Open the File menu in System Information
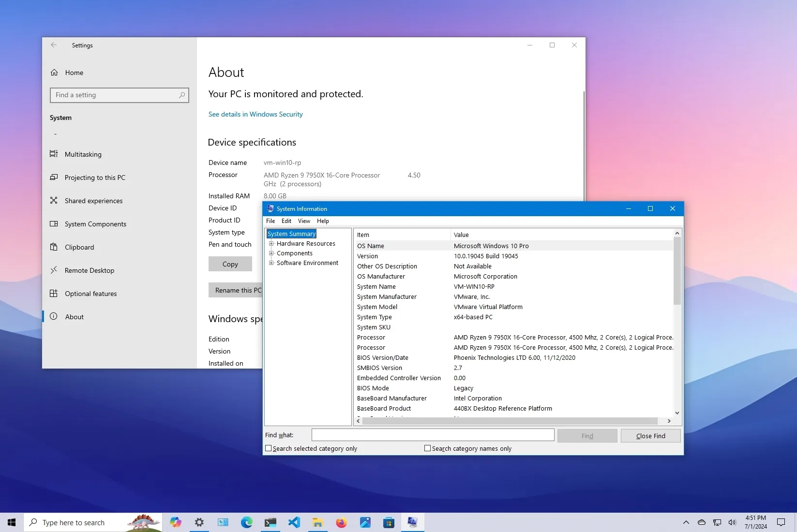Image resolution: width=797 pixels, height=532 pixels. coord(271,221)
